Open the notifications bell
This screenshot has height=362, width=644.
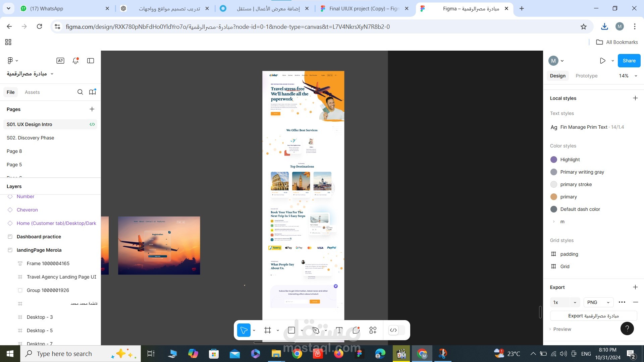point(75,61)
